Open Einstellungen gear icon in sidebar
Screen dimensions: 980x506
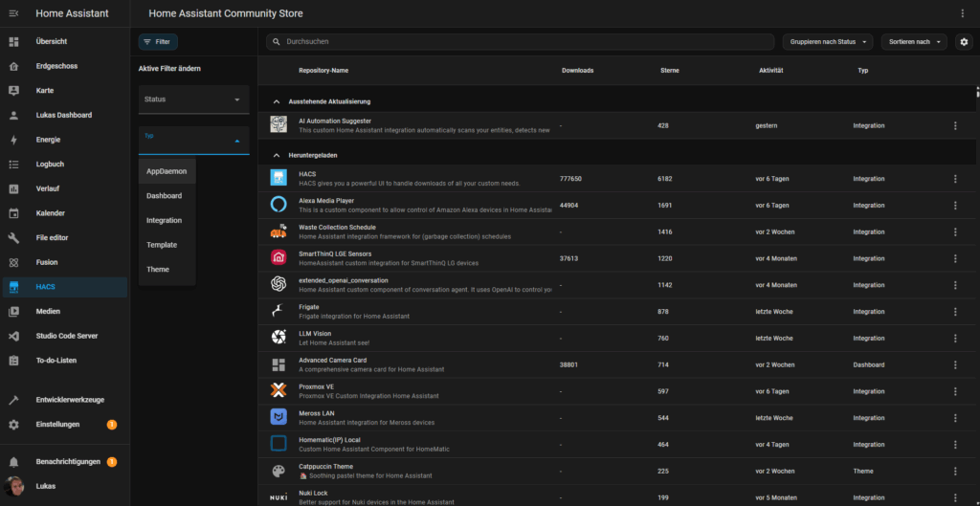pyautogui.click(x=13, y=425)
